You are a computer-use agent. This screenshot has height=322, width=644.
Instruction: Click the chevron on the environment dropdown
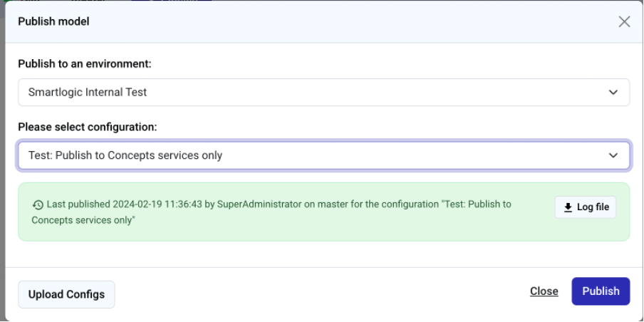click(613, 92)
